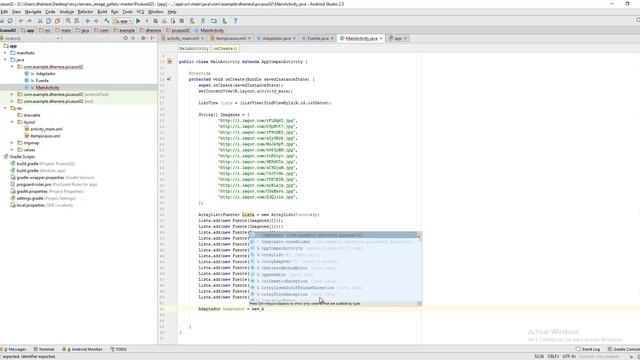Click the Make Project hammer icon
The width and height of the screenshot is (640, 360).
107,21
